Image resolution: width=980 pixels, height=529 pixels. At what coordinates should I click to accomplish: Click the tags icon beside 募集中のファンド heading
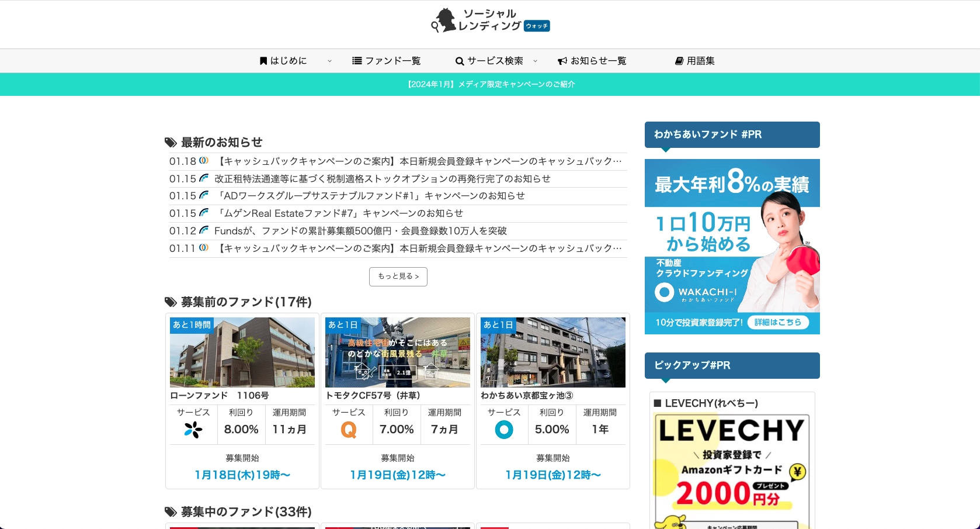[x=171, y=512]
